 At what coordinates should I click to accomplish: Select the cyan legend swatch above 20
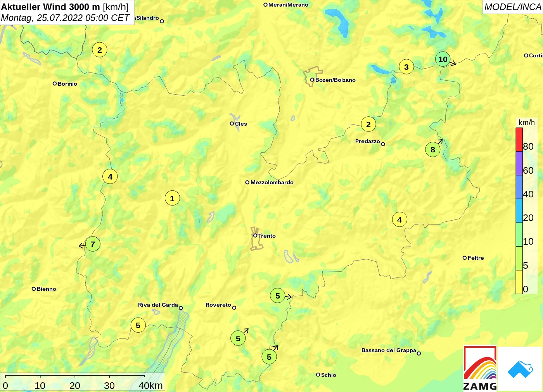pos(519,211)
